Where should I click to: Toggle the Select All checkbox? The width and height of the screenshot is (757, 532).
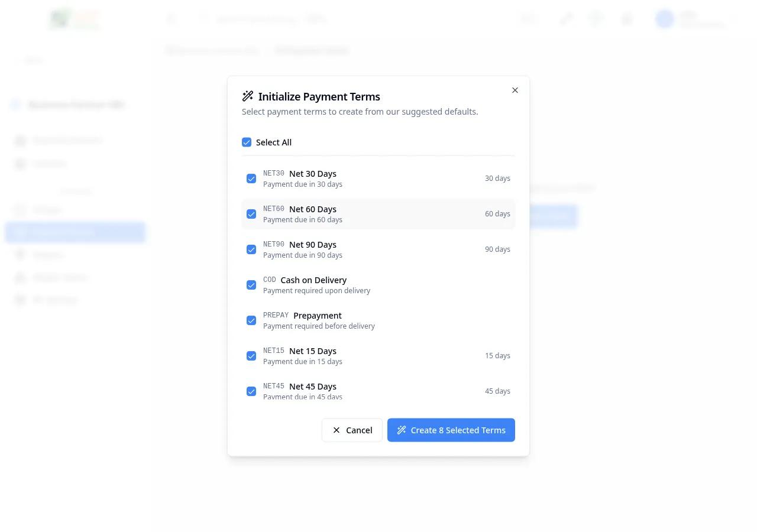pos(247,142)
